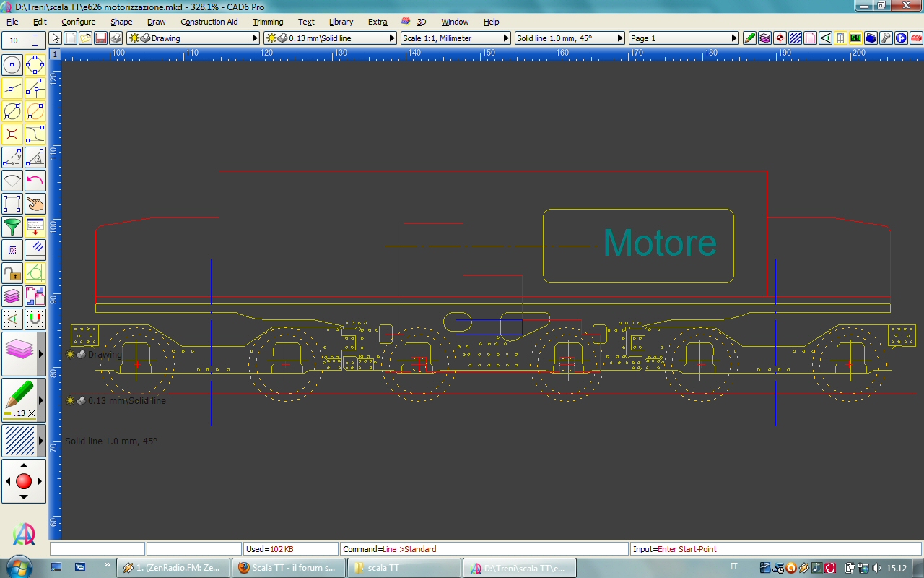This screenshot has height=578, width=924.
Task: Click the green pencil icon in top toolbar
Action: click(750, 38)
